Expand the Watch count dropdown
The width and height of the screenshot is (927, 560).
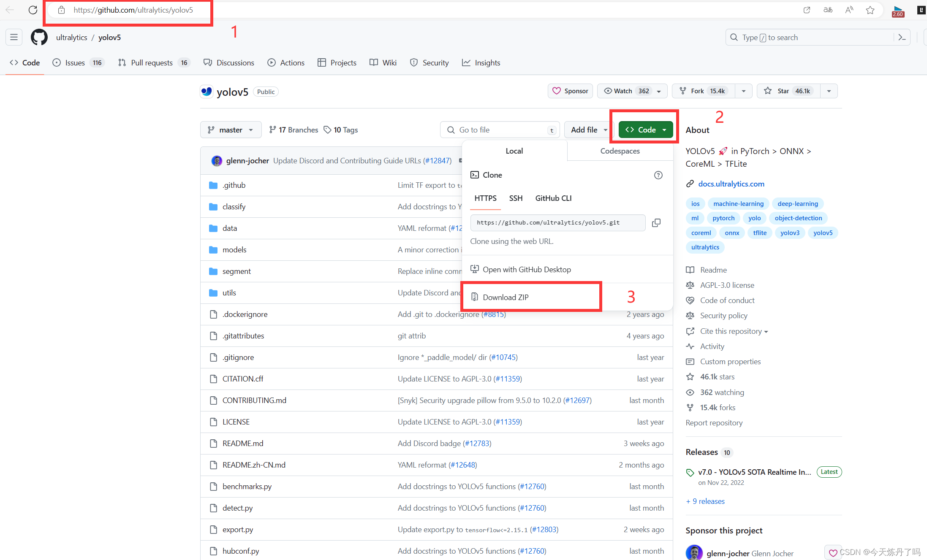tap(660, 91)
